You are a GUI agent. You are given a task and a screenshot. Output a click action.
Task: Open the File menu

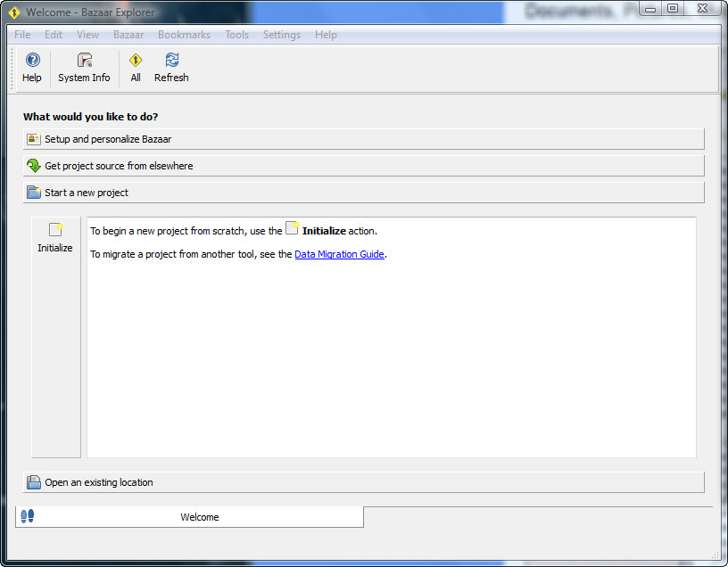click(22, 35)
